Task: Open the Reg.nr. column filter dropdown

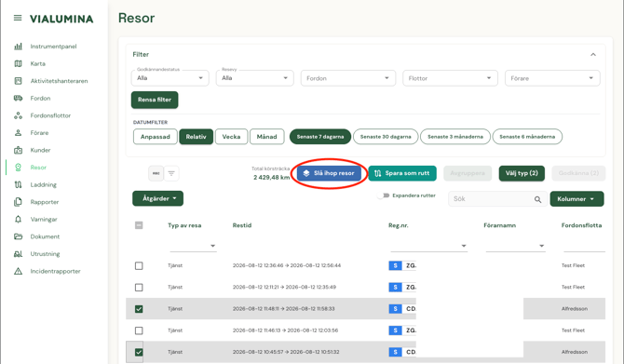Action: click(x=429, y=246)
